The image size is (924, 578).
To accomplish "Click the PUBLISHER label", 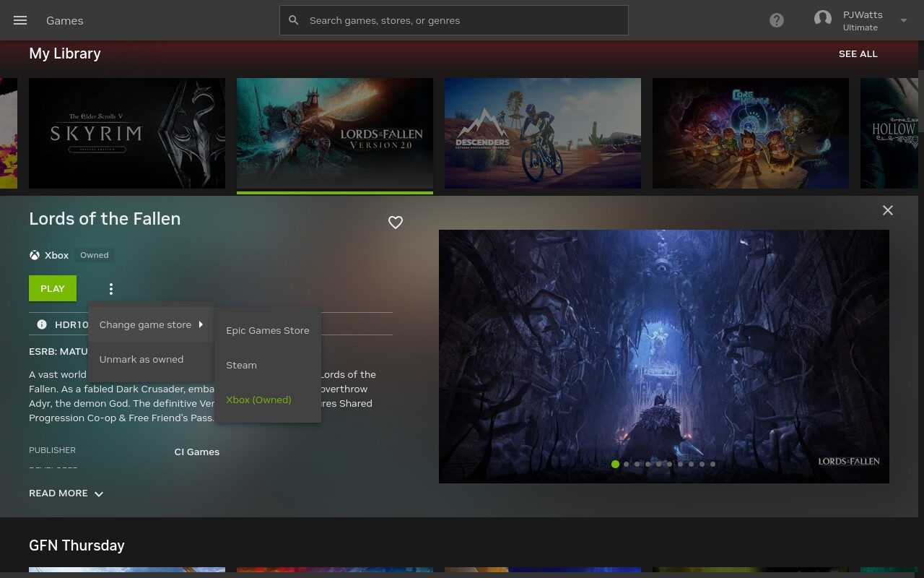I will pyautogui.click(x=52, y=450).
